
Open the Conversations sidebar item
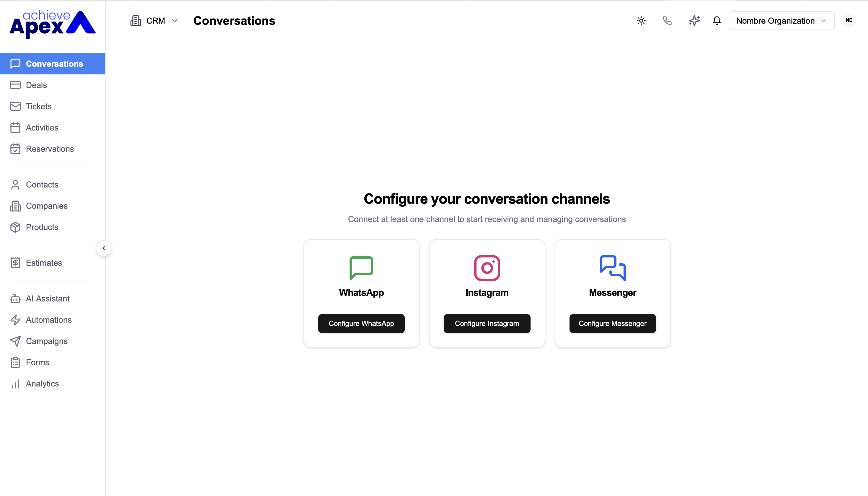(x=53, y=64)
